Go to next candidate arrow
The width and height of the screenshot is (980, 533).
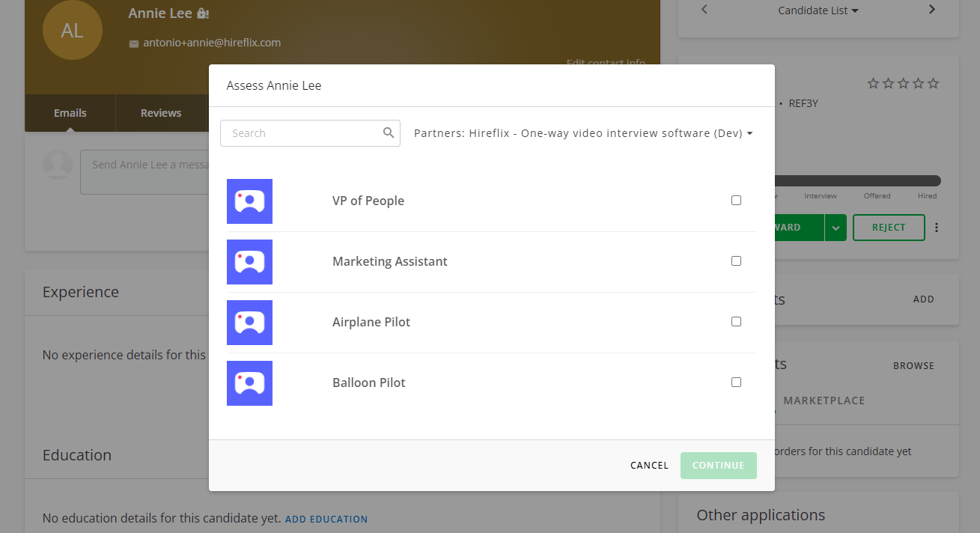[x=932, y=10]
